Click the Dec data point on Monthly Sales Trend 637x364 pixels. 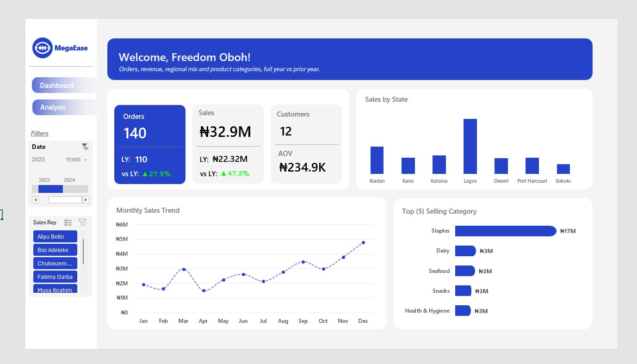[363, 242]
